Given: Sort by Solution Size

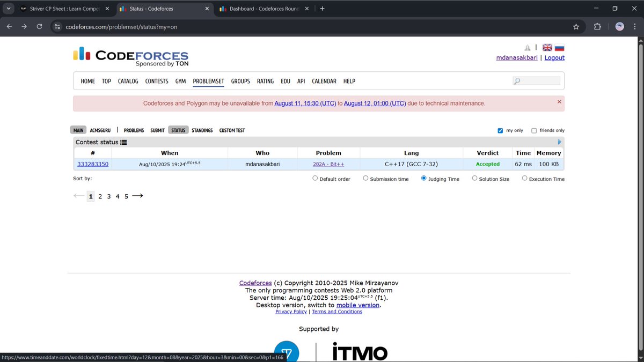Looking at the screenshot, I should 474,179.
